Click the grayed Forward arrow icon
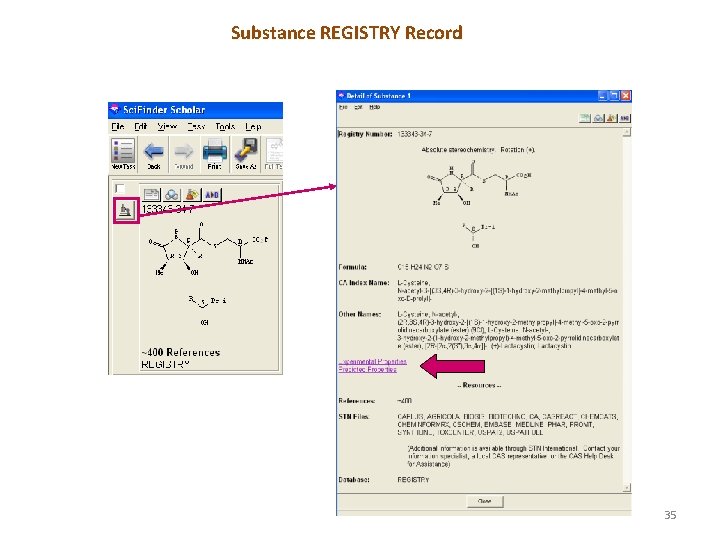 click(184, 155)
